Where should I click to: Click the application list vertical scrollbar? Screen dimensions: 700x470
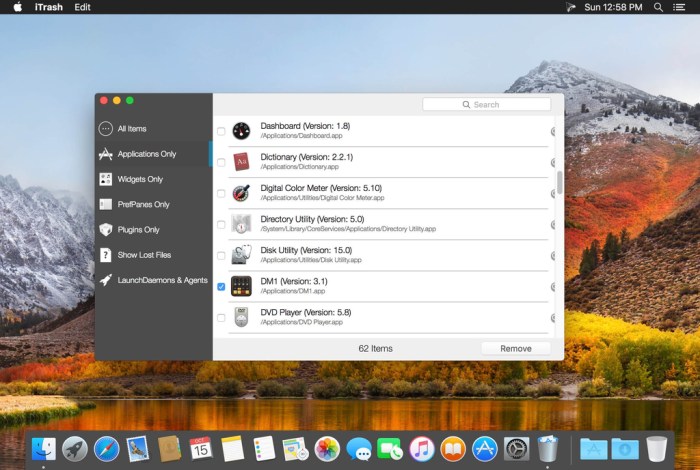coord(559,183)
